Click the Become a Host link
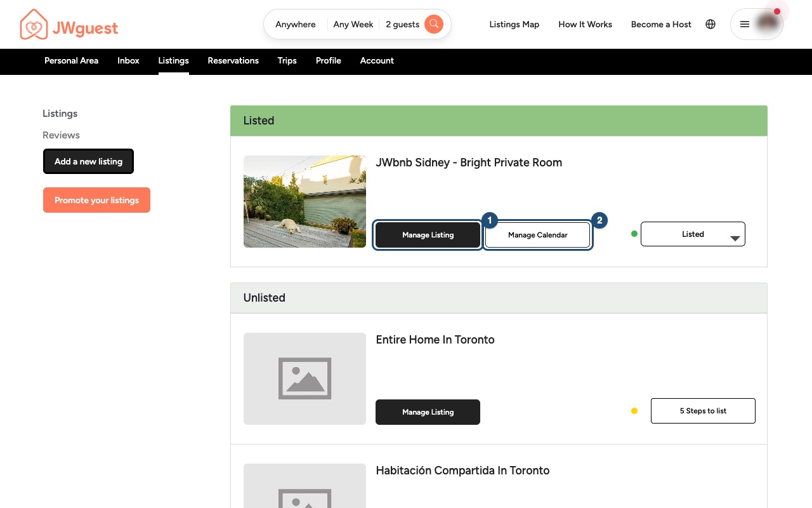This screenshot has width=812, height=508. click(x=661, y=24)
